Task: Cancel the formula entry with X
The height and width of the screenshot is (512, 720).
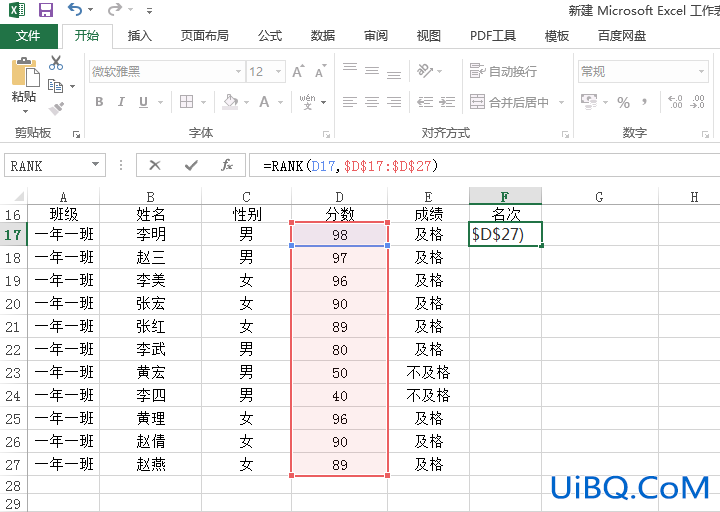Action: click(x=155, y=165)
